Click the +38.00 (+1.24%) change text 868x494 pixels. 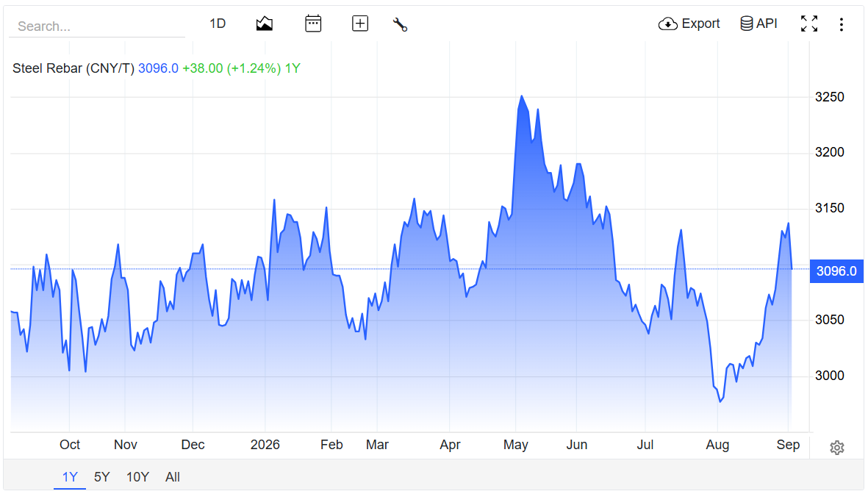click(x=232, y=68)
